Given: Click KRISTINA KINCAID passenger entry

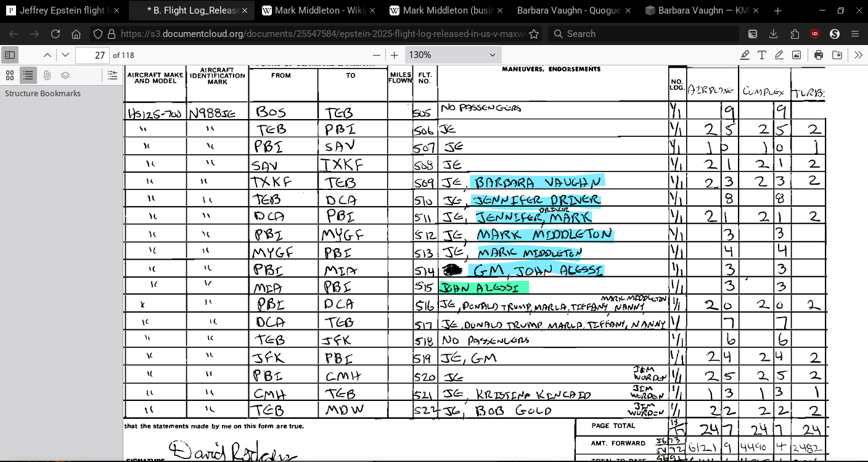Looking at the screenshot, I should [x=533, y=395].
